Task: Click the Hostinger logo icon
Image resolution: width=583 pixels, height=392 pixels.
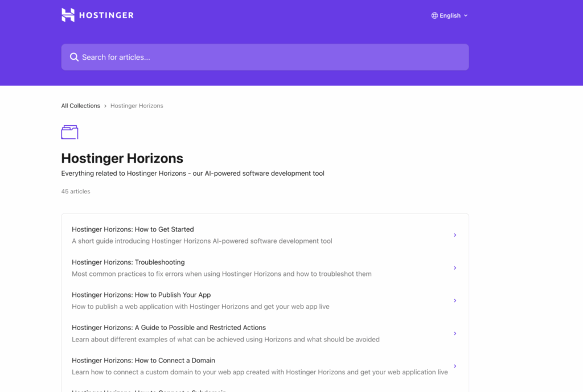Action: tap(67, 15)
